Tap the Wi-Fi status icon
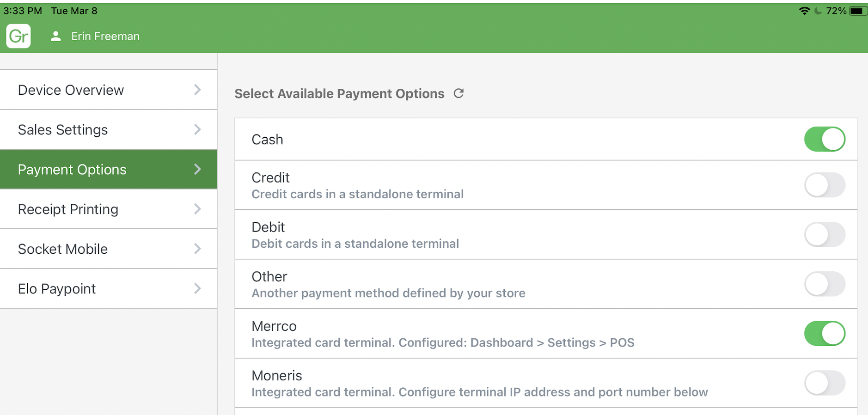 point(804,11)
